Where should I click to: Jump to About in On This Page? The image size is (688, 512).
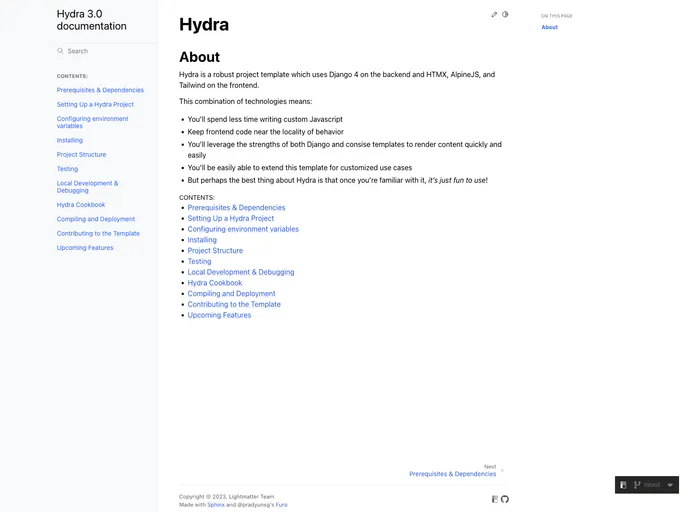(549, 27)
